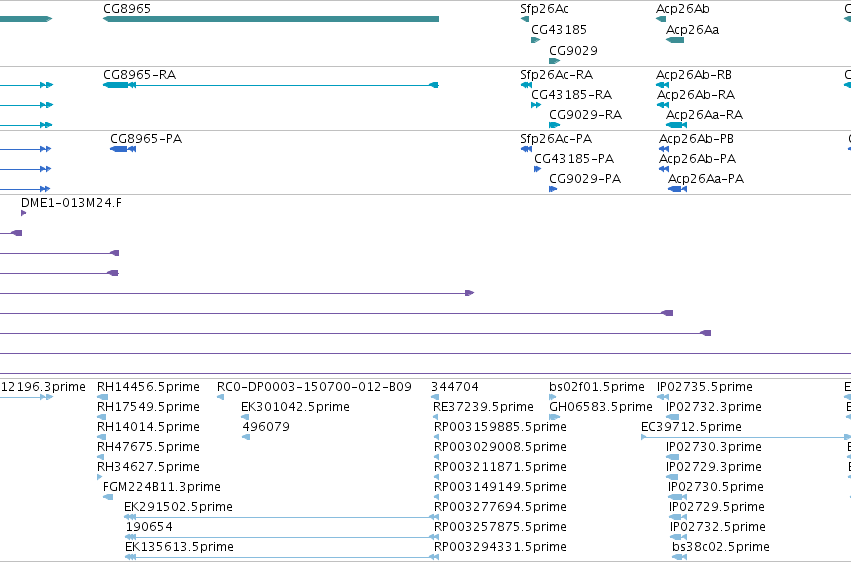Viewport: 851px width, 562px height.
Task: Click the Acp26Ab-RB transcript
Action: pos(662,85)
